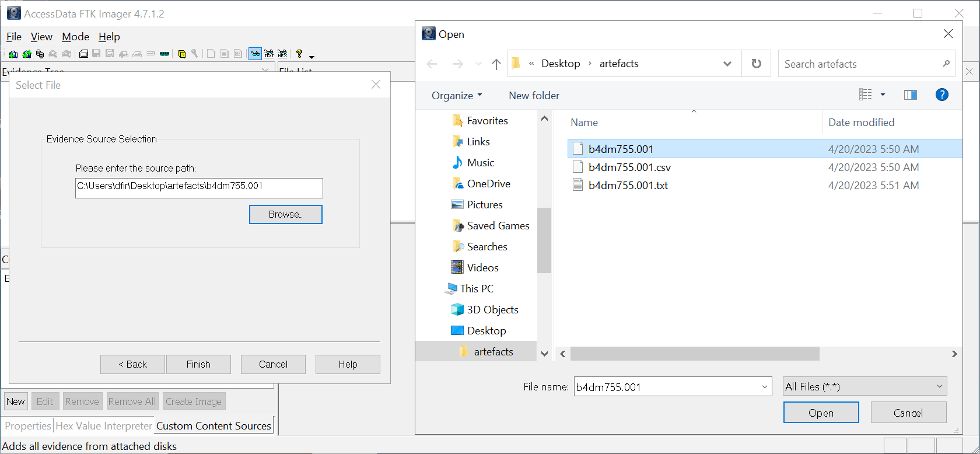Toggle the preview pane in Open dialog

[910, 95]
